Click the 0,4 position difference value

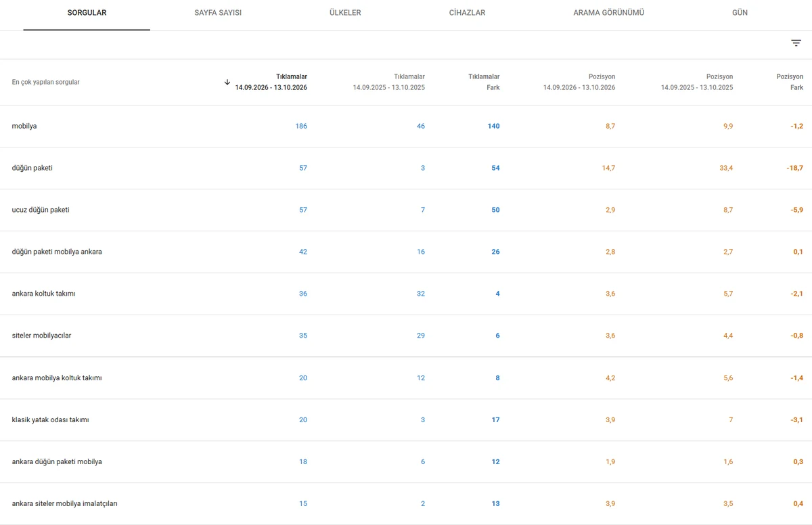click(798, 503)
